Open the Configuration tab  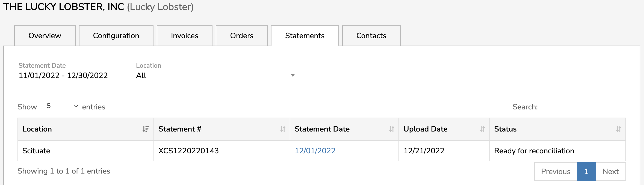(116, 35)
